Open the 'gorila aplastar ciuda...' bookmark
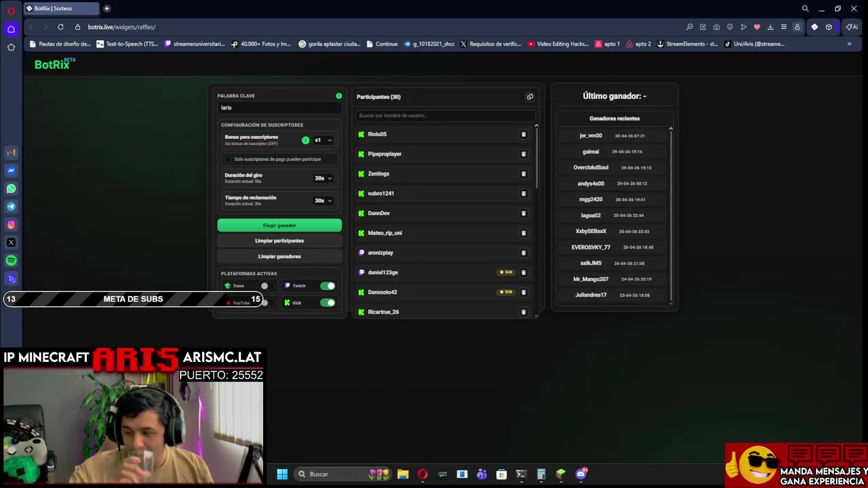 click(329, 44)
